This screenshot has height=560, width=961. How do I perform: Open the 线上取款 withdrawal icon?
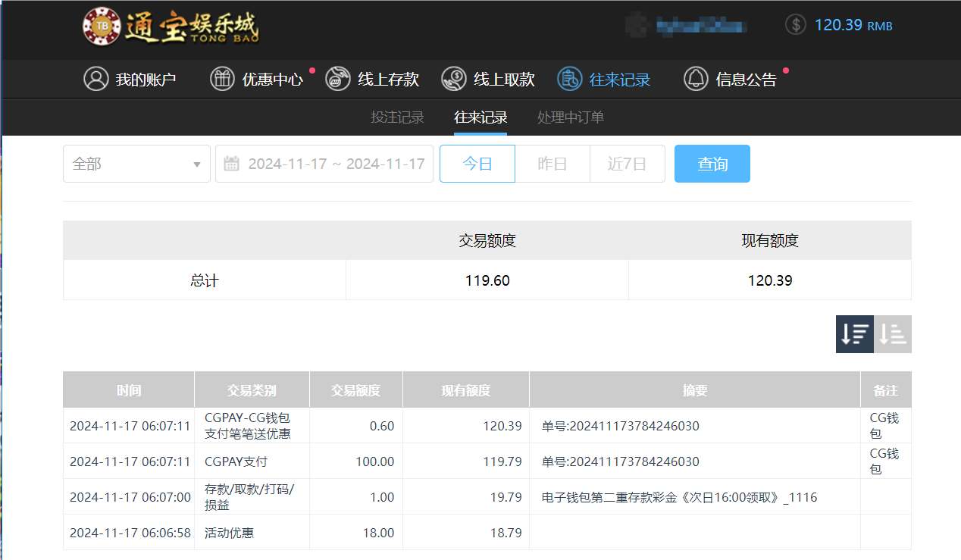pyautogui.click(x=453, y=79)
